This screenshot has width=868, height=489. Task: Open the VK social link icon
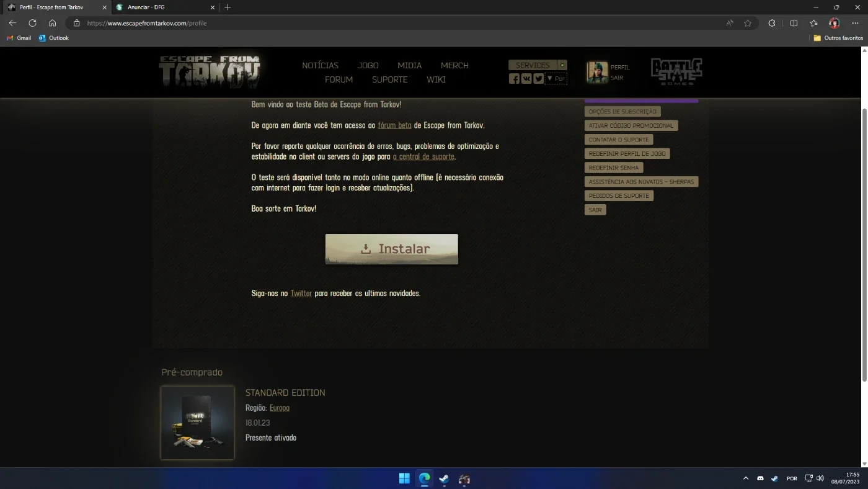coord(526,79)
